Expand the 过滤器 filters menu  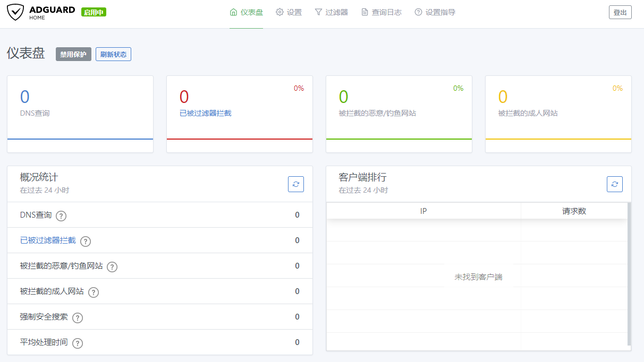(x=331, y=12)
